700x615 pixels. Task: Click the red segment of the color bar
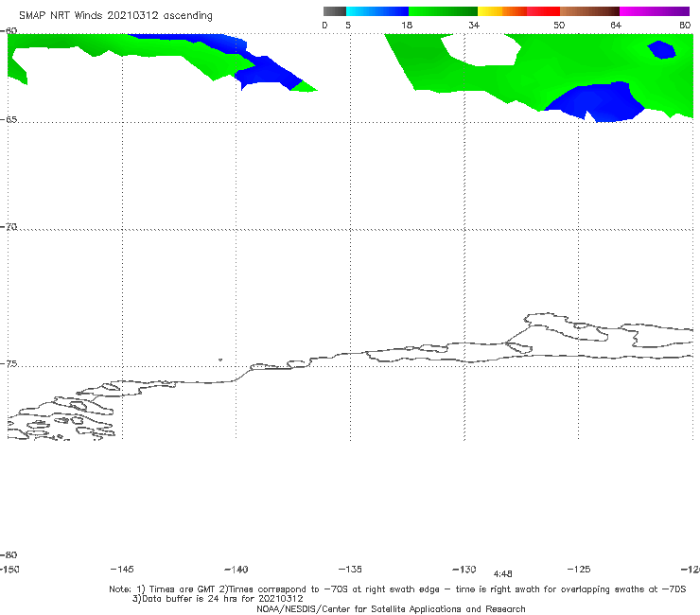click(543, 11)
